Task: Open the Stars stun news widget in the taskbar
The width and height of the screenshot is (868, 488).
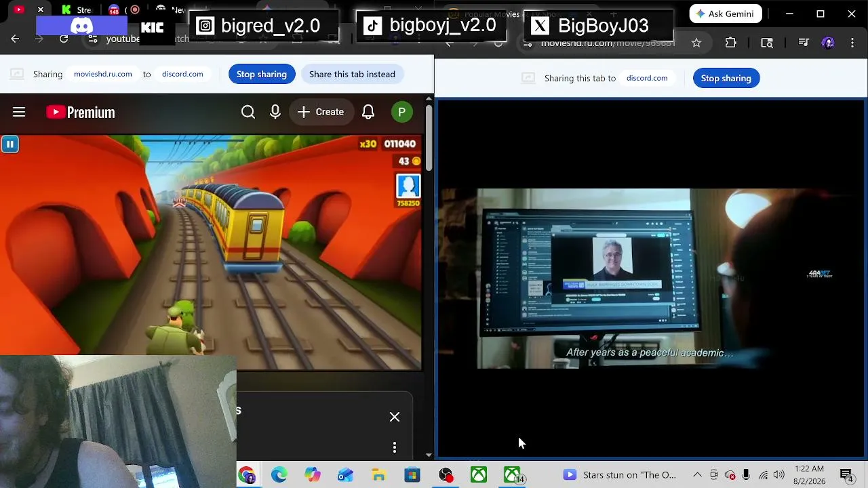Action: [619, 475]
